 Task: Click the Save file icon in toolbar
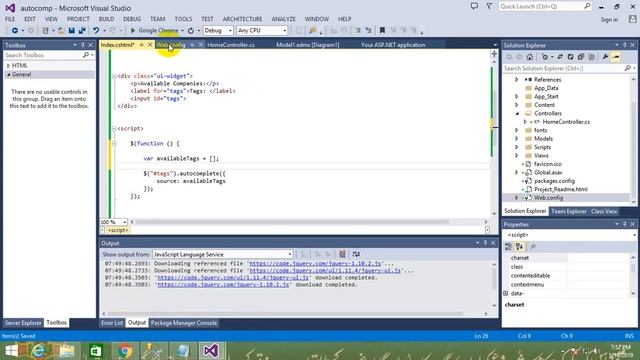(x=72, y=31)
